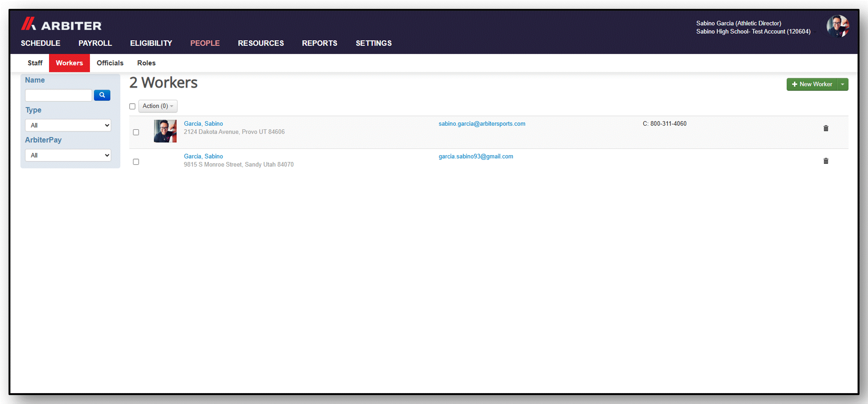This screenshot has height=404, width=868.
Task: Click the Sabino Garcia (Athletic Director) account text
Action: 739,23
